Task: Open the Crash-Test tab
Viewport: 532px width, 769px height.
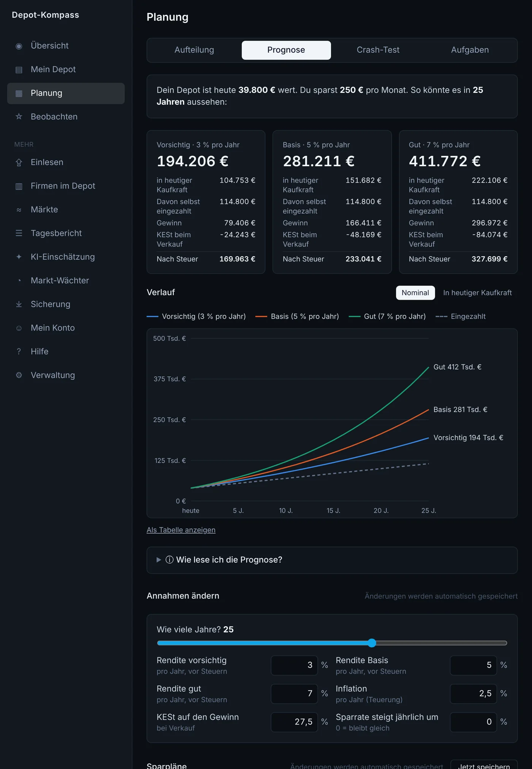Action: 378,50
